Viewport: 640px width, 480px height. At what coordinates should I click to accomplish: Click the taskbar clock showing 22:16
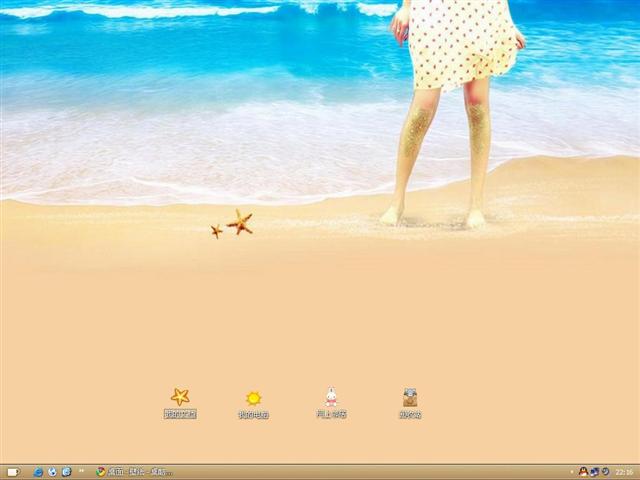click(624, 472)
